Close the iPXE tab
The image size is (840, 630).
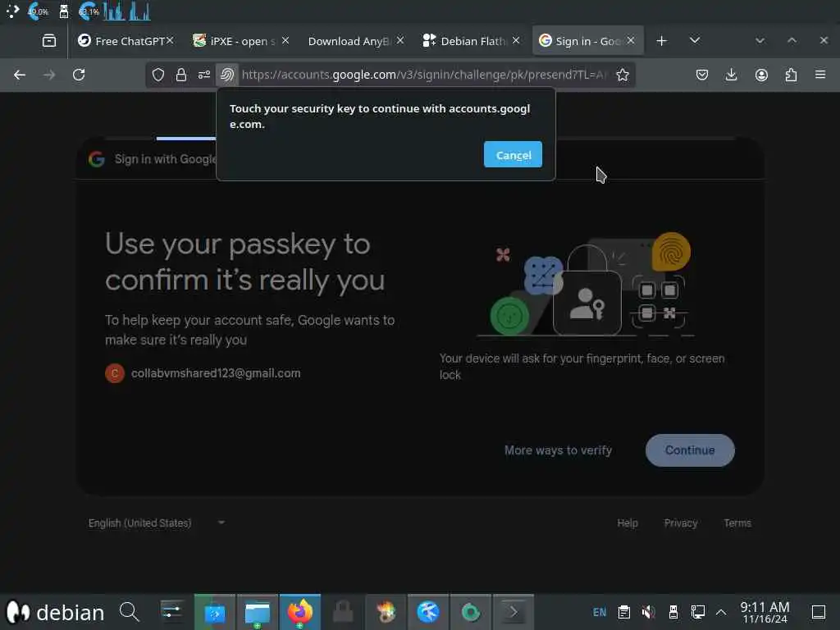285,40
